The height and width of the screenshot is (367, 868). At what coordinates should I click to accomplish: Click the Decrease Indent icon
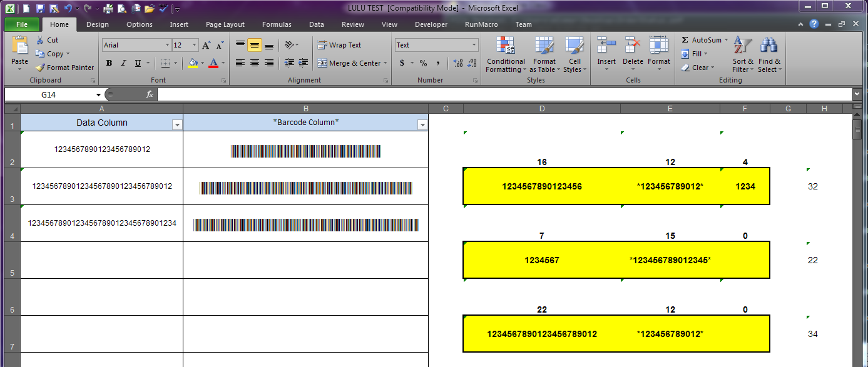tap(289, 63)
